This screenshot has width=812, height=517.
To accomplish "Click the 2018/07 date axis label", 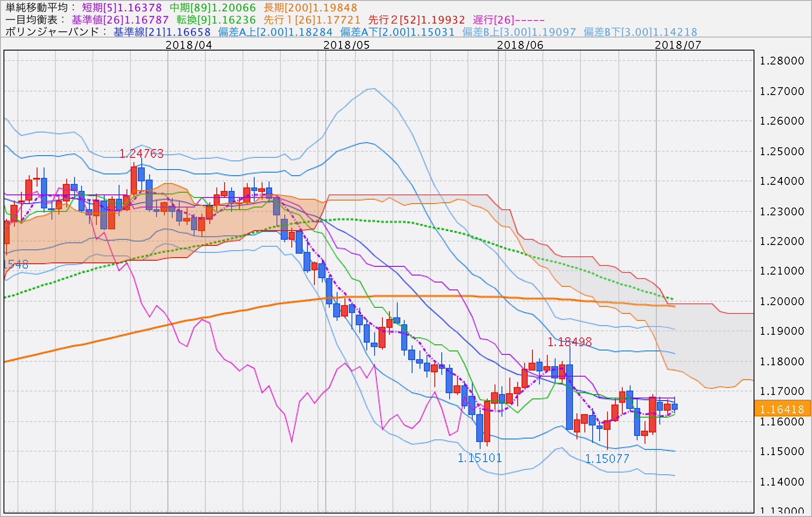I will click(678, 45).
